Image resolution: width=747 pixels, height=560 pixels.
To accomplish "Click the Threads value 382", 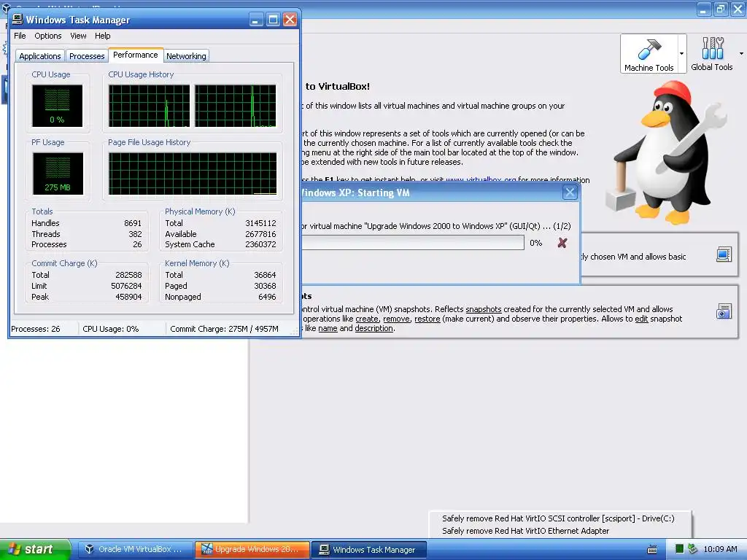I will click(x=135, y=234).
